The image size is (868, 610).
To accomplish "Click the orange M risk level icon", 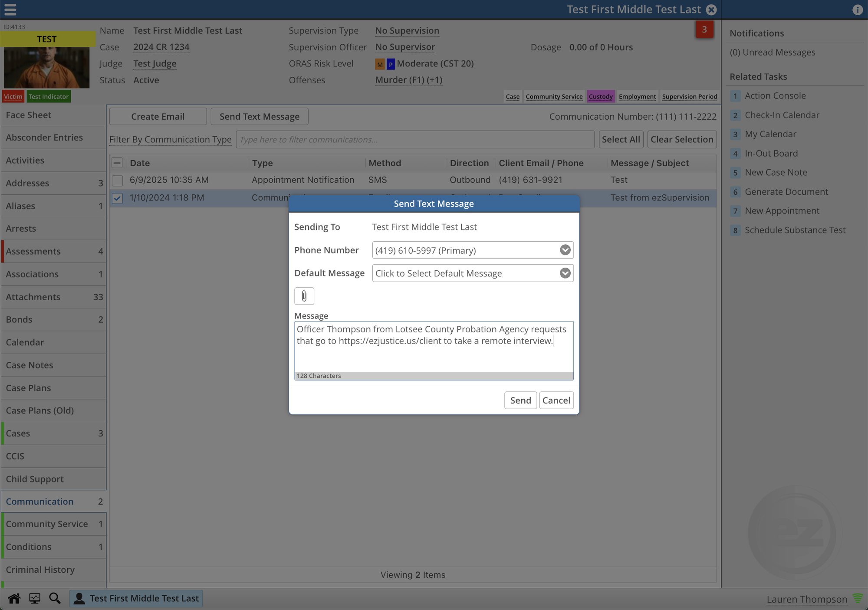I will [380, 64].
